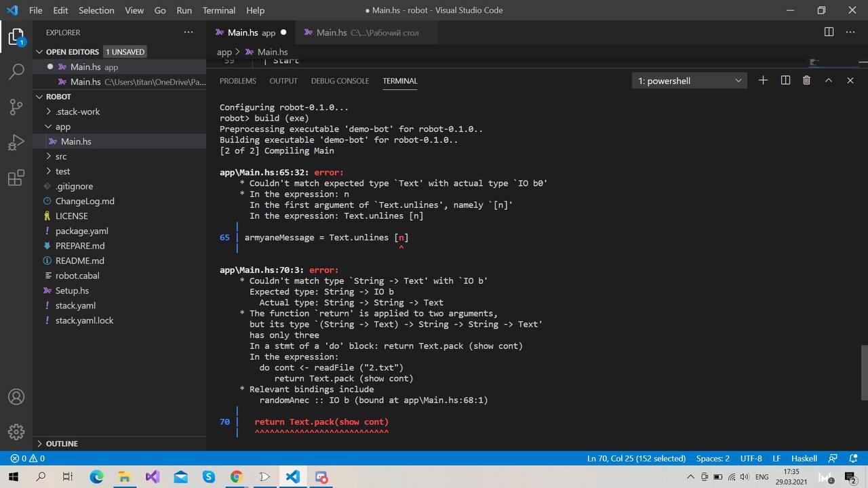Open the File menu
Image resolution: width=868 pixels, height=488 pixels.
click(36, 10)
